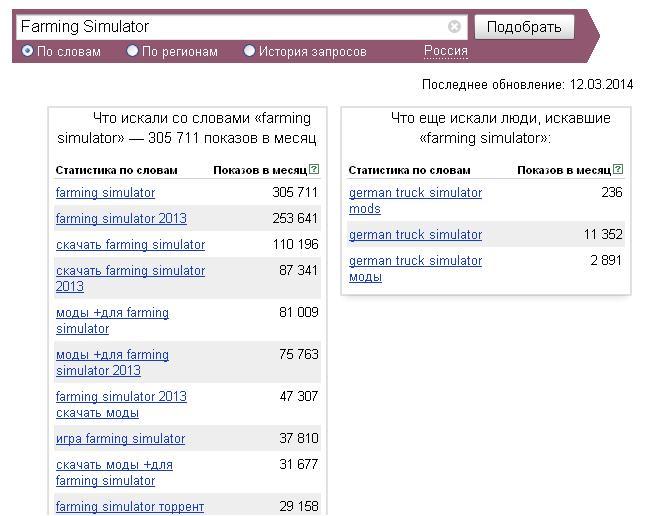Open help icon beside right 'Показов в месяц'
The image size is (651, 516).
618,169
